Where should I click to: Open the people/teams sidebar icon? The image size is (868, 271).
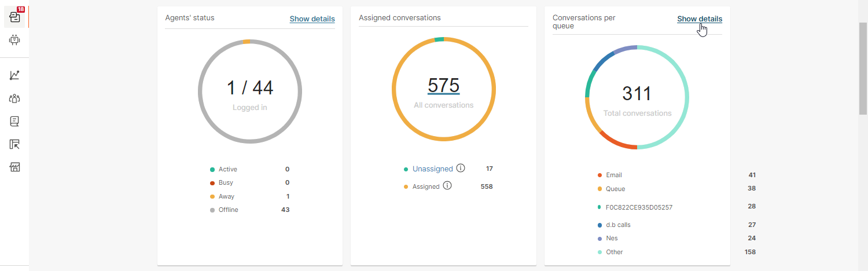14,98
